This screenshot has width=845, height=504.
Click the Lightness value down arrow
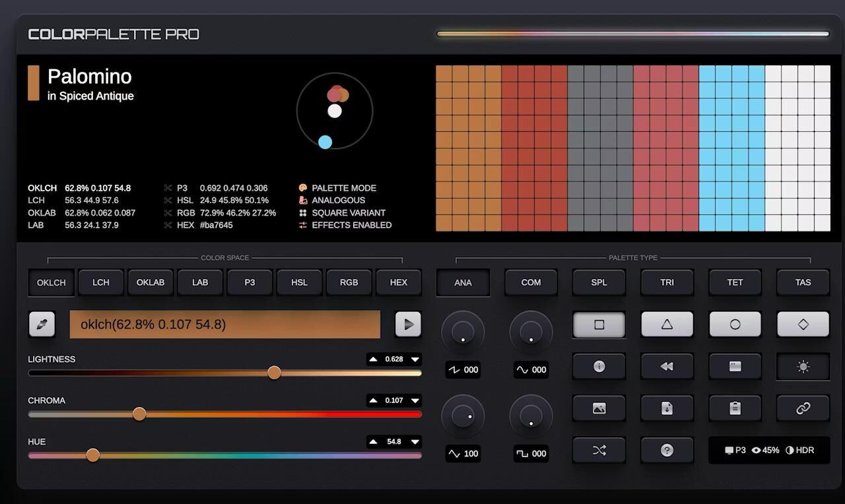coord(415,360)
